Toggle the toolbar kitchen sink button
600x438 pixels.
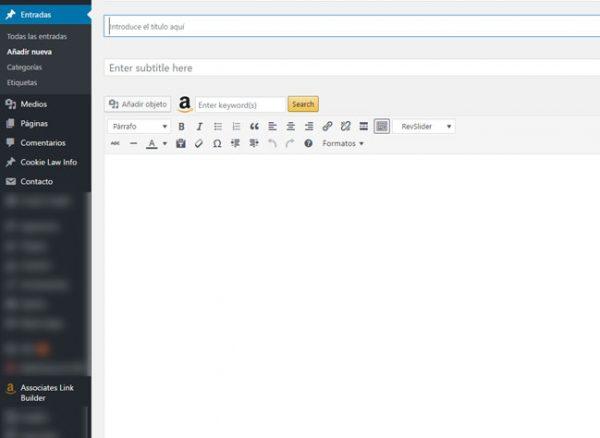coord(382,127)
